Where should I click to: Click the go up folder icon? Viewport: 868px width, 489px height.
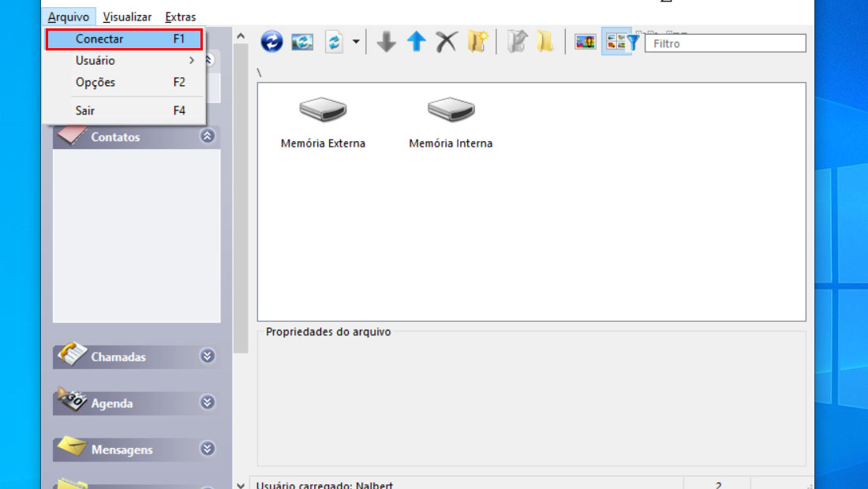tap(517, 42)
